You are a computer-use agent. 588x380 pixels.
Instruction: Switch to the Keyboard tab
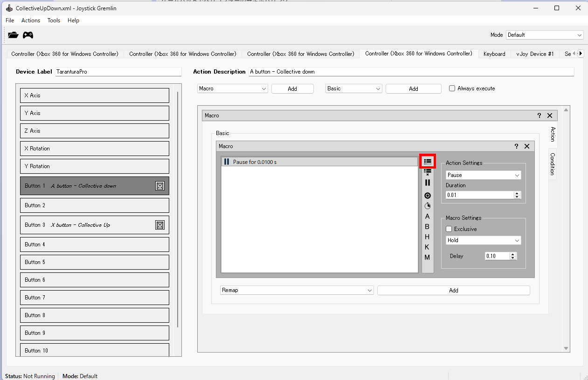(494, 54)
